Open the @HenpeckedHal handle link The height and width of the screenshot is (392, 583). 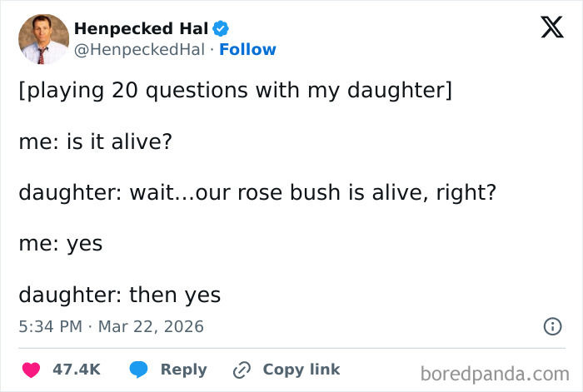tap(139, 50)
